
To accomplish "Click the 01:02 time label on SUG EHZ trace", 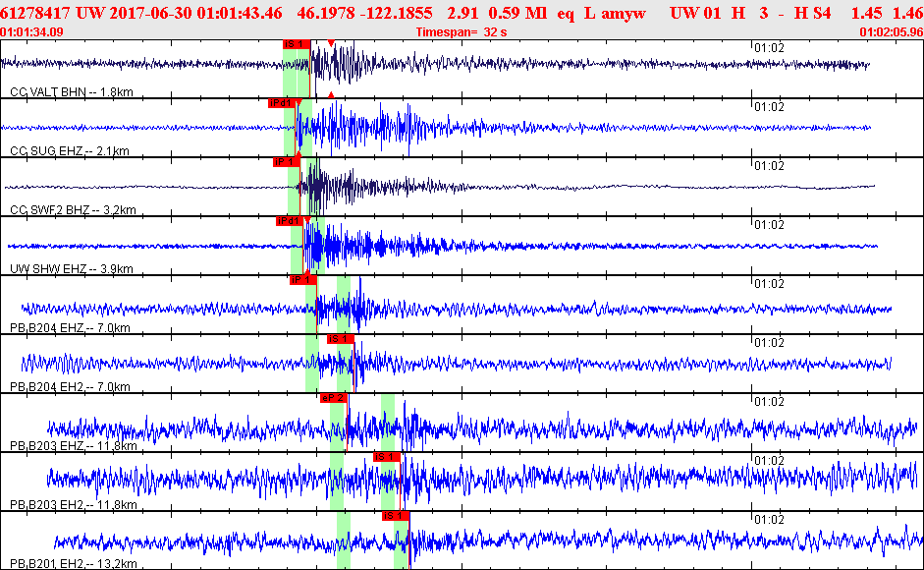I will [x=770, y=107].
